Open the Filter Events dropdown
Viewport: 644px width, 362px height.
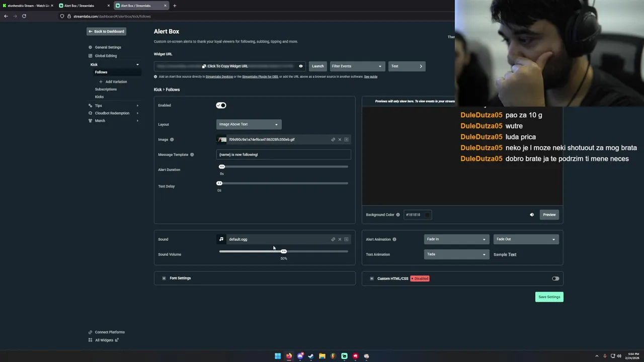[357, 66]
